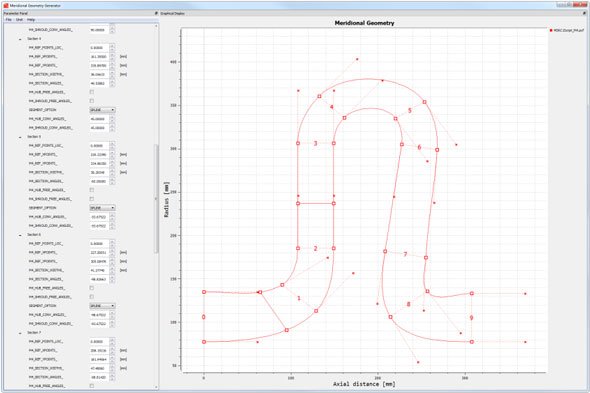Enable hub free angles checkbox in Section 4
Image resolution: width=590 pixels, height=393 pixels.
[92, 92]
